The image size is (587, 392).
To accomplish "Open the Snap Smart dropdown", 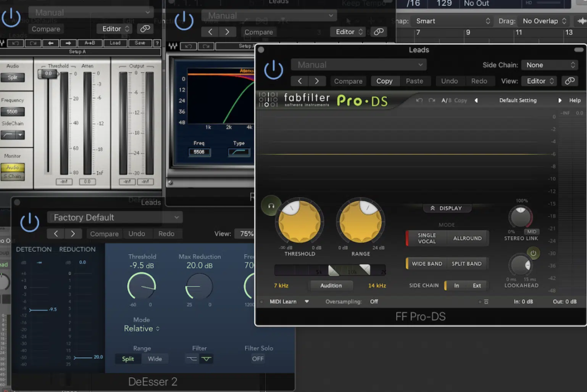I will tap(453, 21).
